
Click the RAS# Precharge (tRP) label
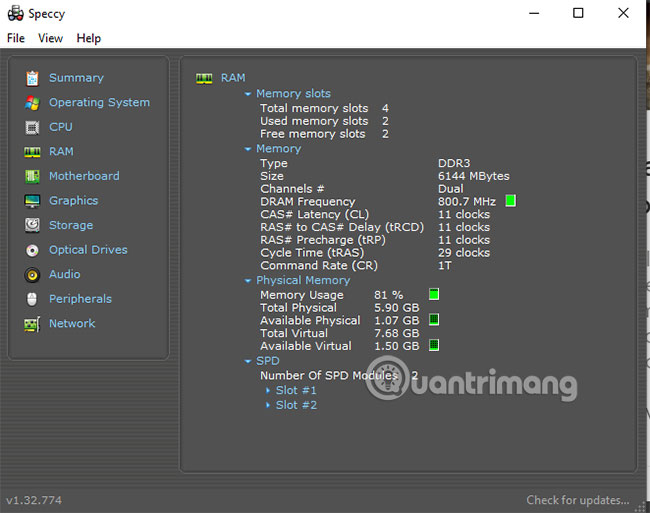pos(323,240)
